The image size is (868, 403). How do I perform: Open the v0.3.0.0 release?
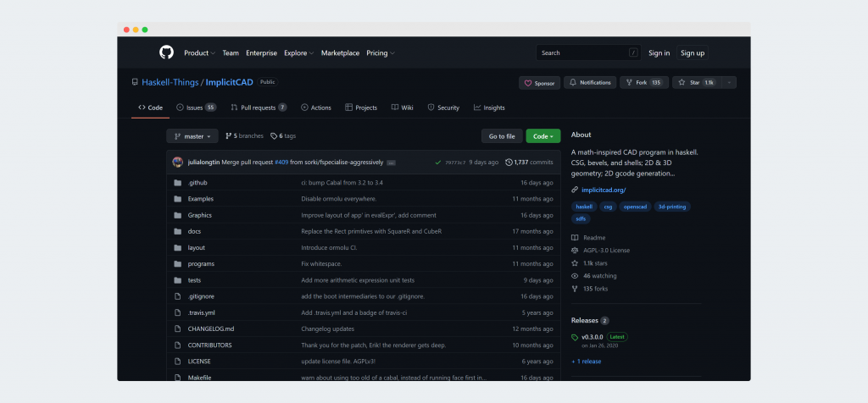592,337
